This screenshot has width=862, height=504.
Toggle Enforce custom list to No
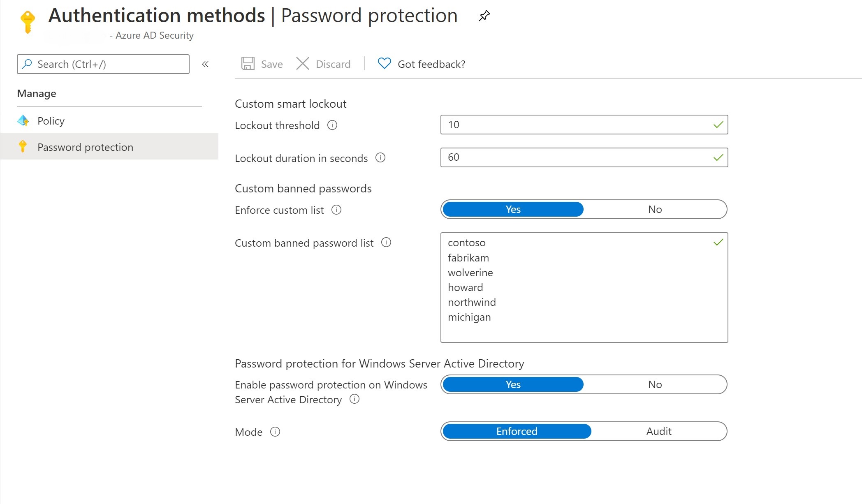tap(654, 209)
